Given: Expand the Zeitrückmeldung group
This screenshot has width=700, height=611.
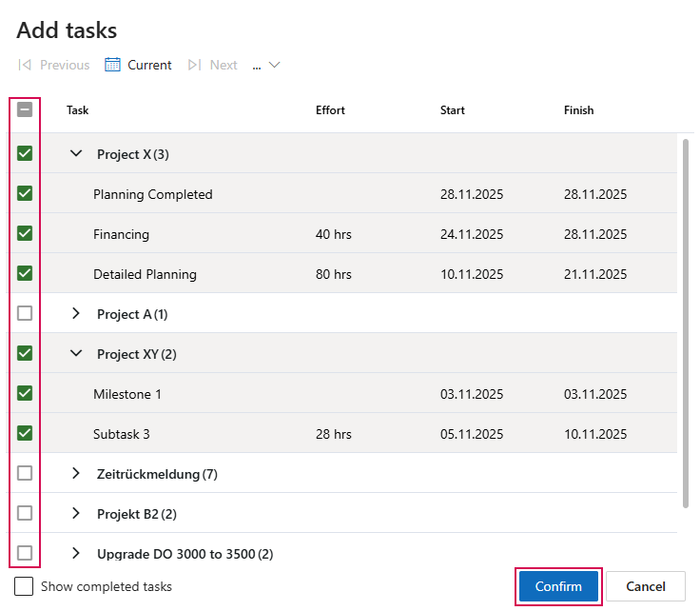Looking at the screenshot, I should click(76, 473).
